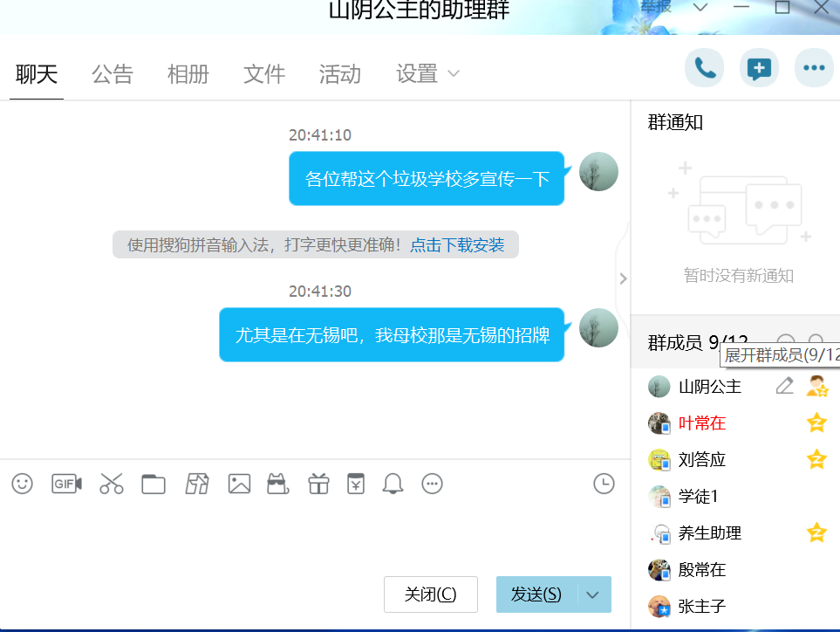Screen dimensions: 840x632
Task: Select member 刘答应 in the list
Action: (x=735, y=459)
